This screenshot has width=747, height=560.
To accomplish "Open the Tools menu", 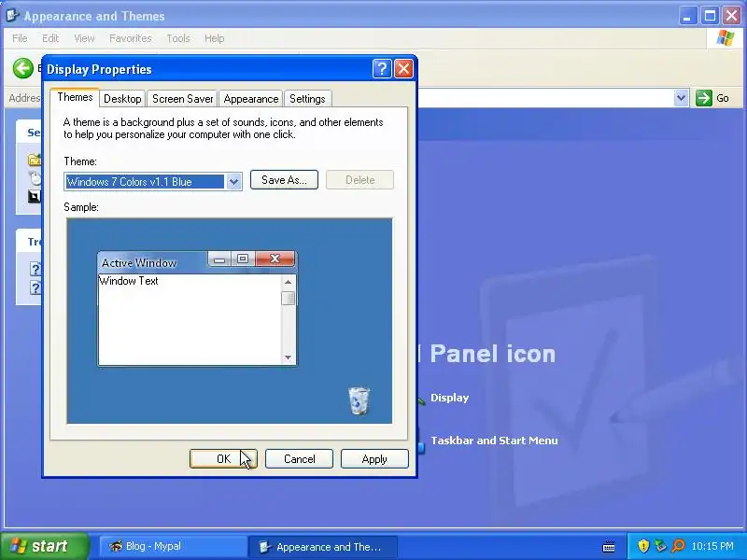I will point(178,38).
